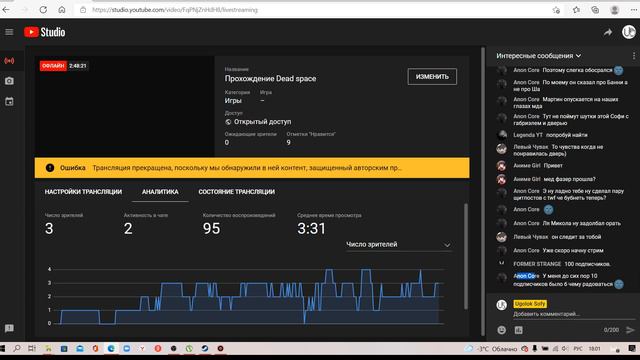Image resolution: width=640 pixels, height=360 pixels.
Task: Switch to the Настройки трансляции tab
Action: [83, 192]
